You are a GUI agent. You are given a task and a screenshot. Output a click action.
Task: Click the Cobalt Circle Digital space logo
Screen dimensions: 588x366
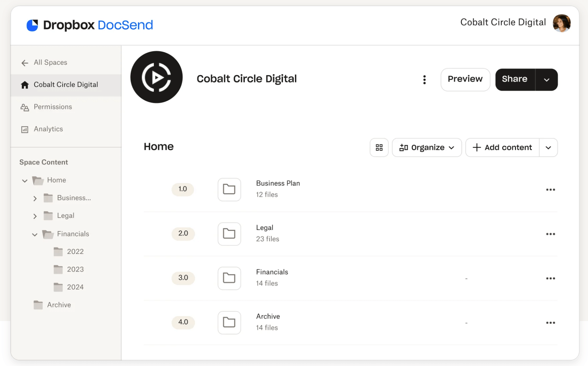(x=156, y=77)
